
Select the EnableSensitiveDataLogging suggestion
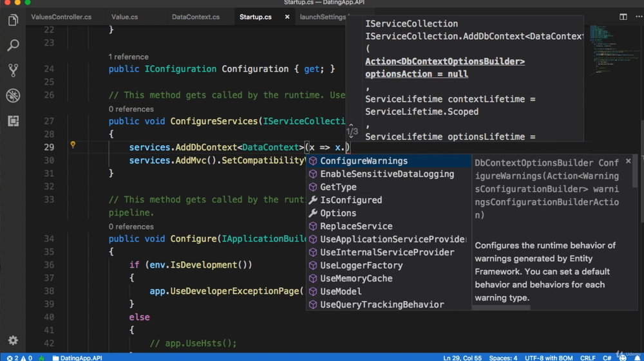[x=388, y=174]
